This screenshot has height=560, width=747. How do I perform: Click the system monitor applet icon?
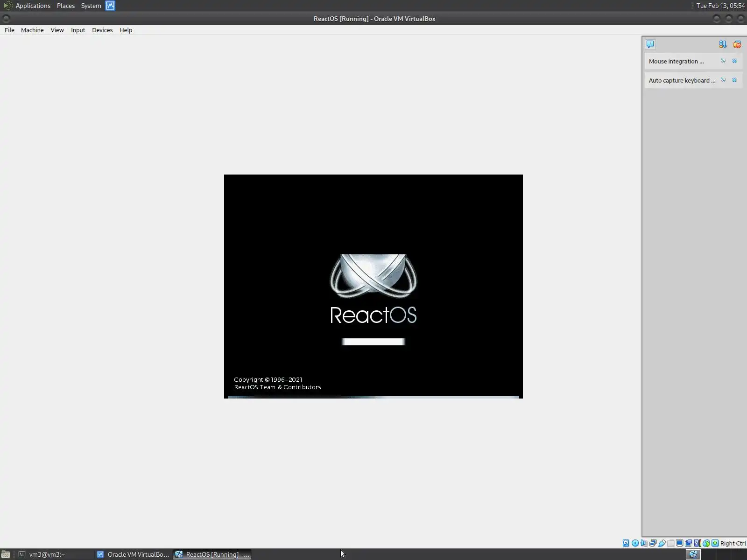tap(110, 6)
